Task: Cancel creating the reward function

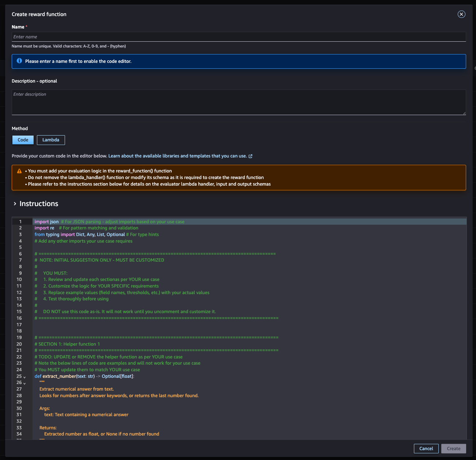Action: (426, 449)
